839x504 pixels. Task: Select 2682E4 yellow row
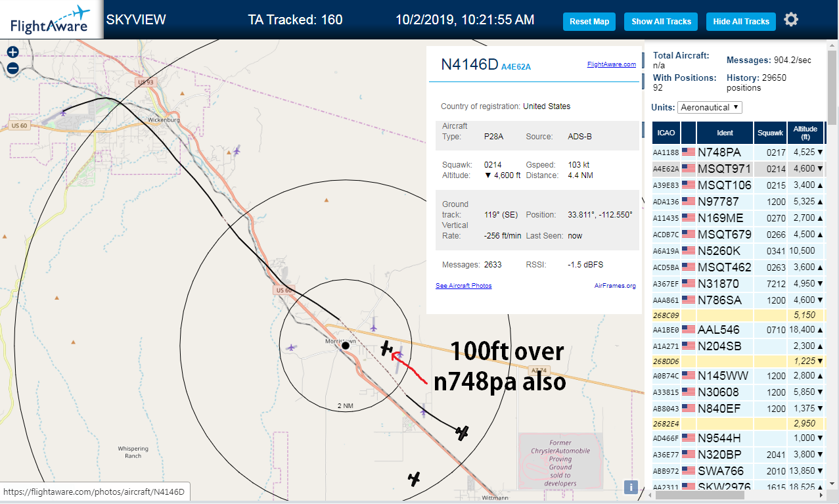point(738,424)
